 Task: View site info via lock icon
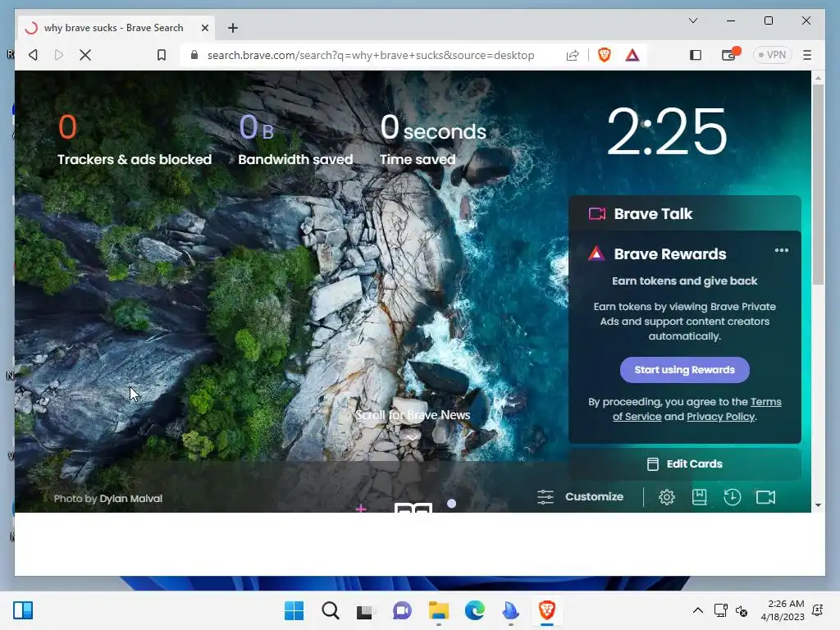(x=194, y=55)
